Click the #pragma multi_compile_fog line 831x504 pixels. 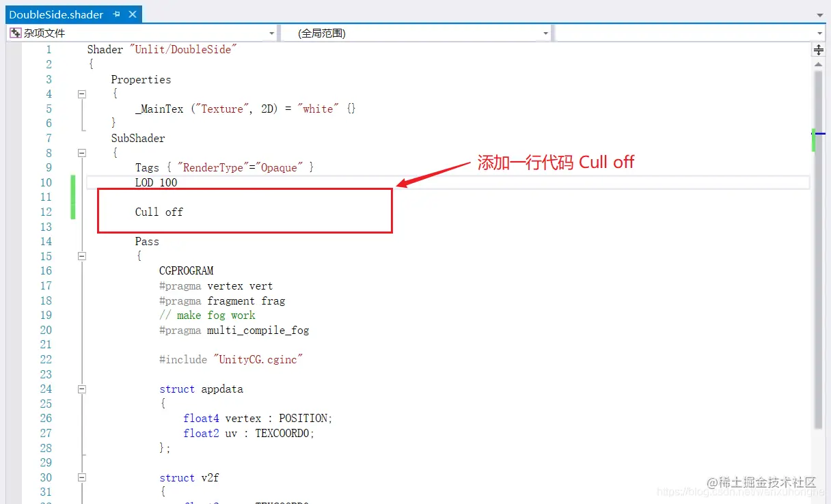coord(234,330)
